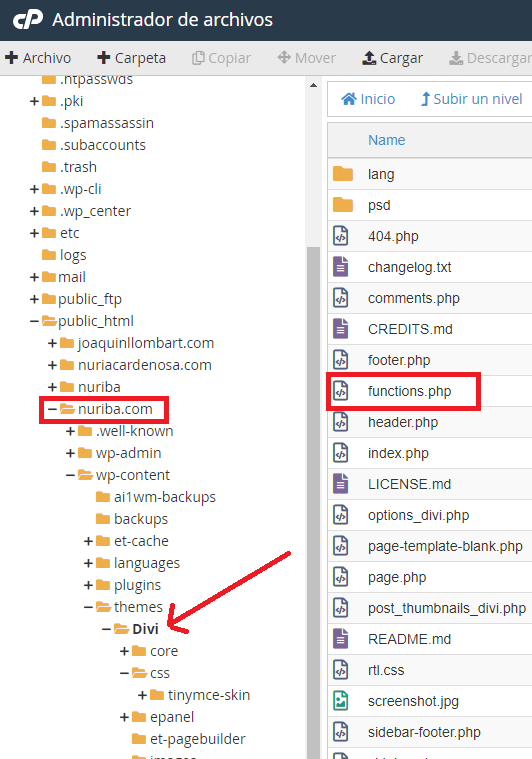Click the CREDITS.md document icon
The image size is (532, 759).
pos(341,329)
